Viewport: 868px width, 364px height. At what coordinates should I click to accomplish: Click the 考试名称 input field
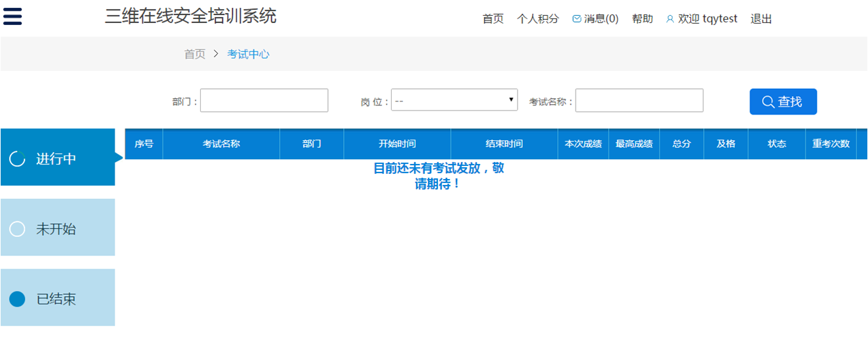(x=639, y=100)
